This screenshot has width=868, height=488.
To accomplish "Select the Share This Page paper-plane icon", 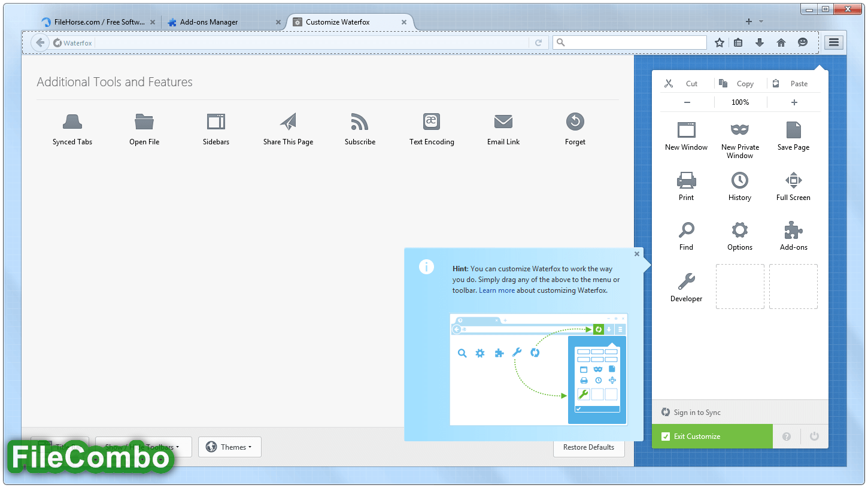I will click(x=288, y=122).
